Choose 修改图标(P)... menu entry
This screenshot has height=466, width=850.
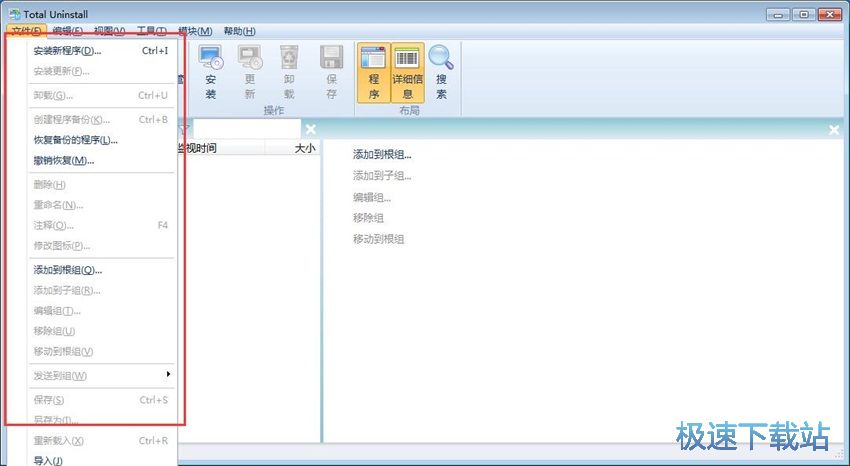[101, 245]
